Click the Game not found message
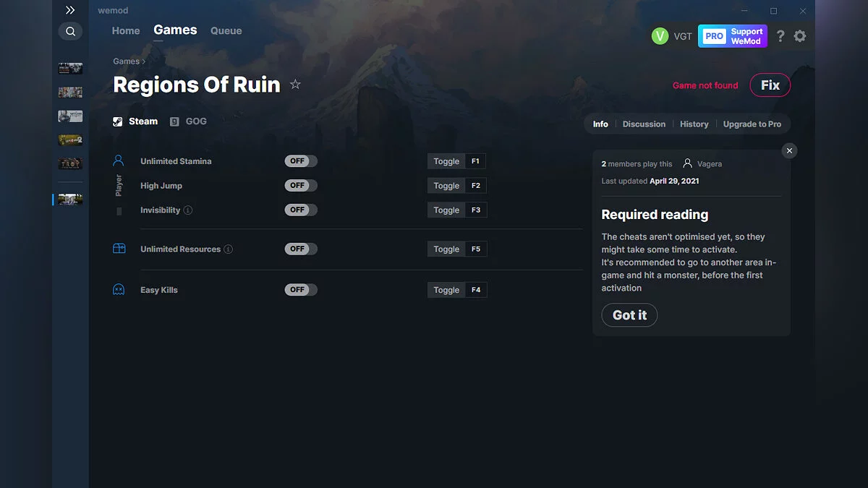Viewport: 868px width, 488px height. point(705,85)
